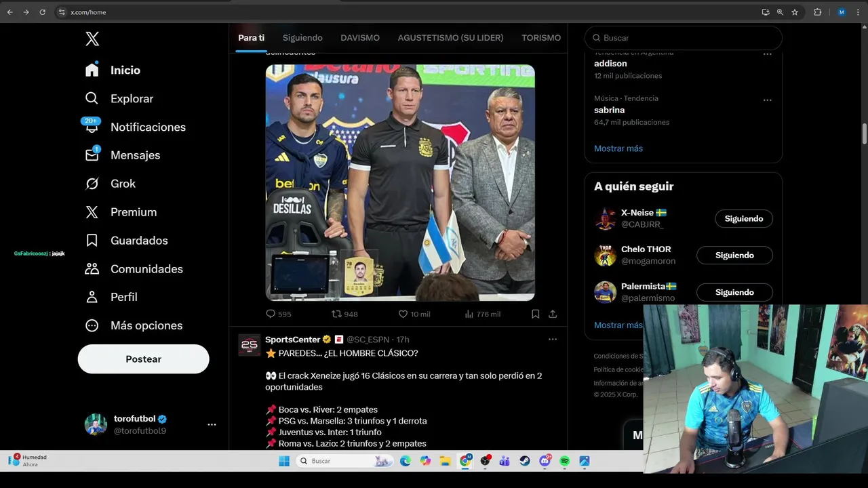The width and height of the screenshot is (868, 488).
Task: Open the press conference photo
Action: pyautogui.click(x=400, y=182)
